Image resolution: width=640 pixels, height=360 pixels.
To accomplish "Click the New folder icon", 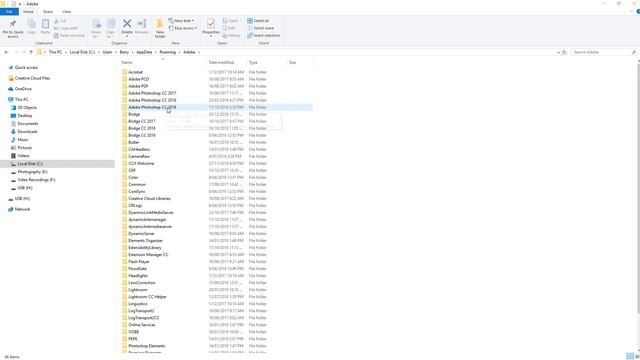I will (160, 24).
